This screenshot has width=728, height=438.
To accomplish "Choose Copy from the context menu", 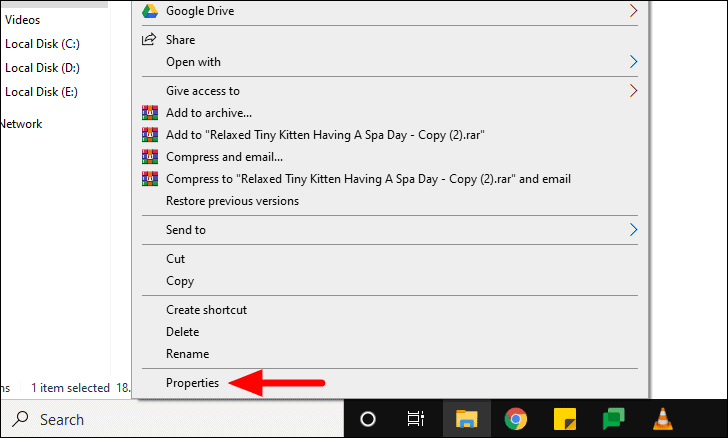I will [x=390, y=281].
